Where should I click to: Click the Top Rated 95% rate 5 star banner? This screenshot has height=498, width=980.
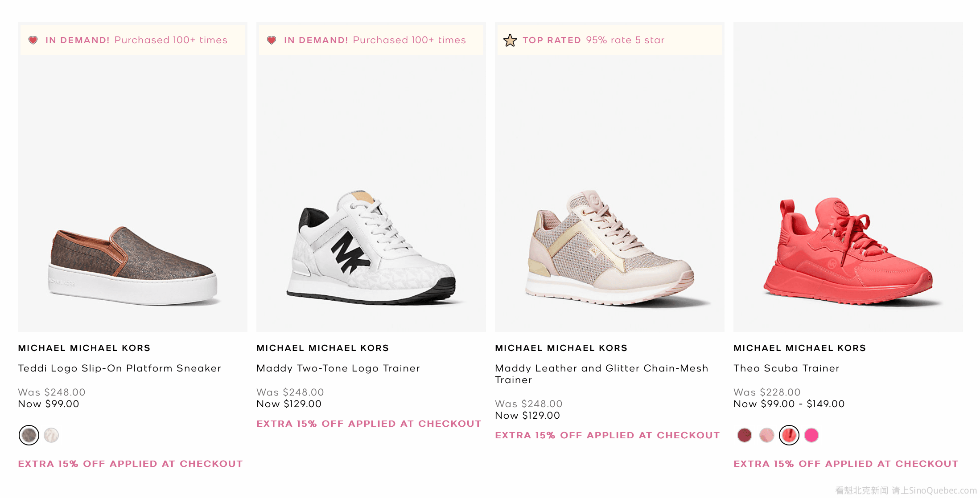tap(593, 40)
